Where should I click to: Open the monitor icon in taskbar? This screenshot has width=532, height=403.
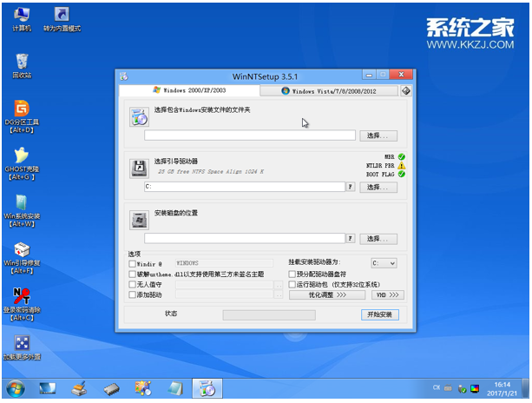47,388
